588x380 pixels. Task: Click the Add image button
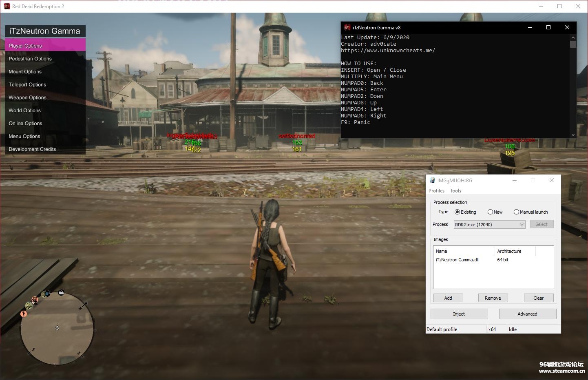click(448, 298)
